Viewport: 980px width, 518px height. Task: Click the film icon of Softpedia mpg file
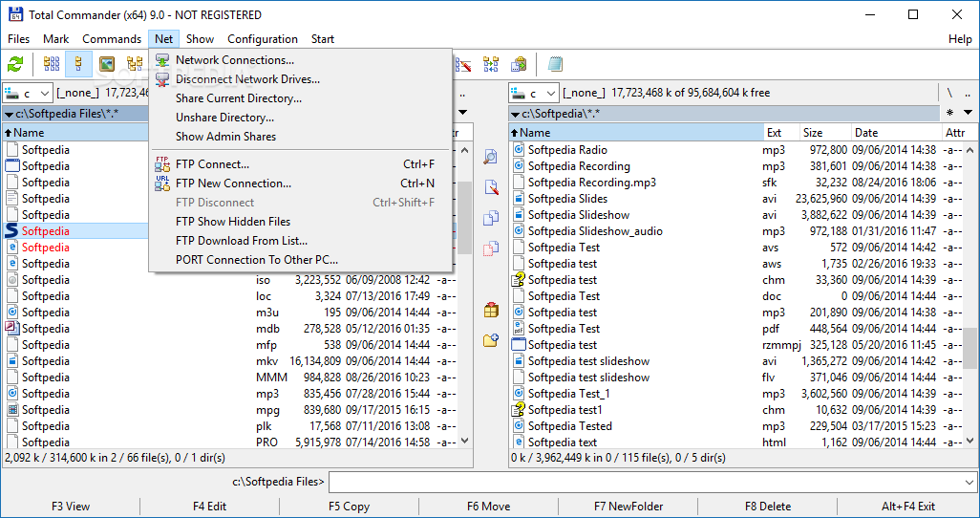pyautogui.click(x=12, y=410)
